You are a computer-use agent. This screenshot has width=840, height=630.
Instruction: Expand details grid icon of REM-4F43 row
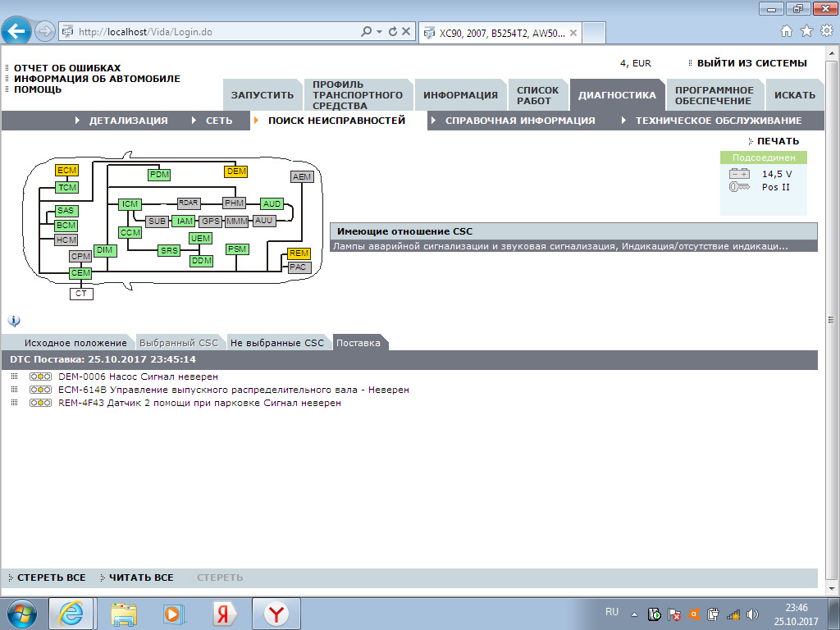tap(15, 402)
